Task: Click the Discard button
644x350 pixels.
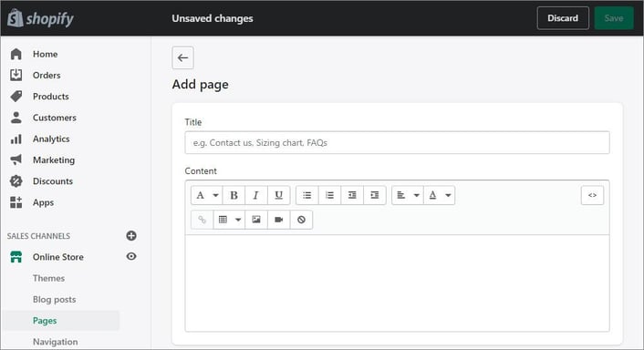Action: [x=563, y=18]
